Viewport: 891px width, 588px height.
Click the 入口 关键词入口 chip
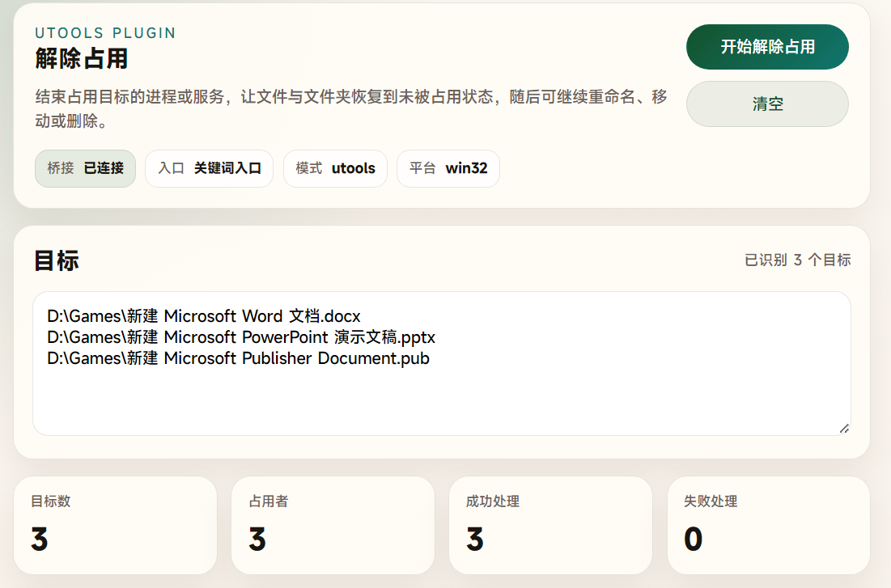tap(209, 168)
